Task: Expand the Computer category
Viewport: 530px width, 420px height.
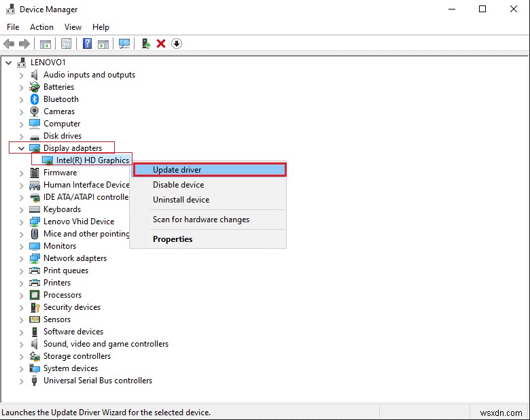Action: coord(21,124)
